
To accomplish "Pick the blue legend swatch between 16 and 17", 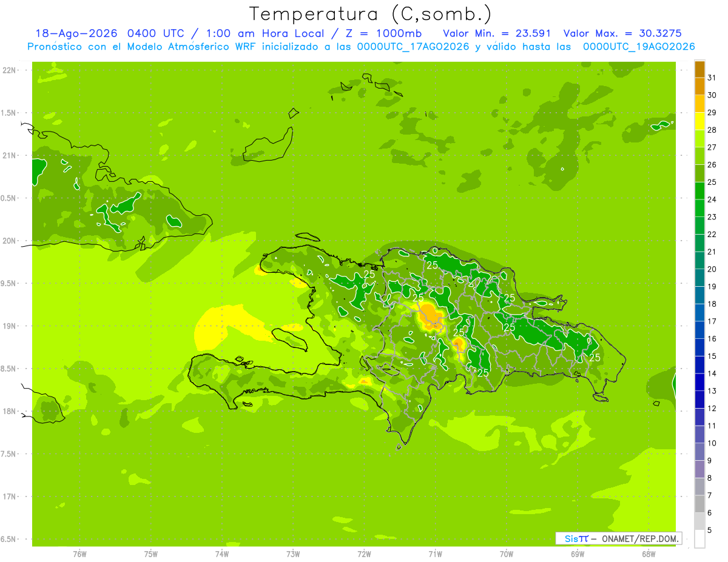I will (x=699, y=330).
